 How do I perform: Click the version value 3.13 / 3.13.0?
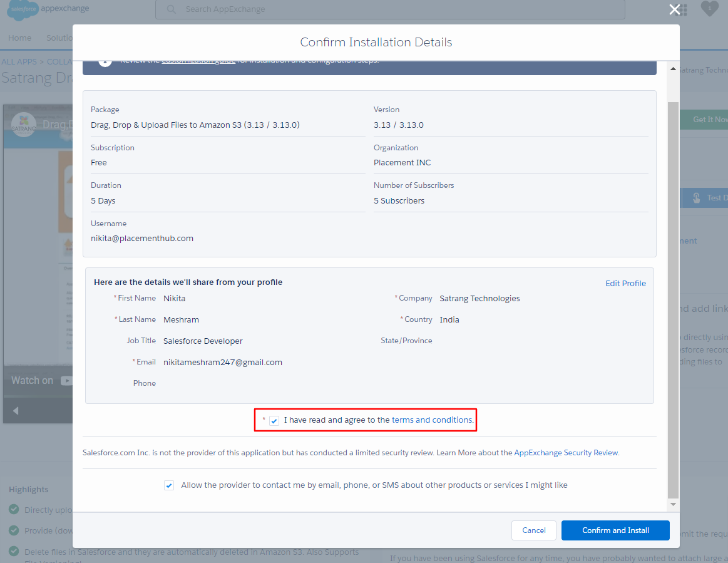pos(398,125)
